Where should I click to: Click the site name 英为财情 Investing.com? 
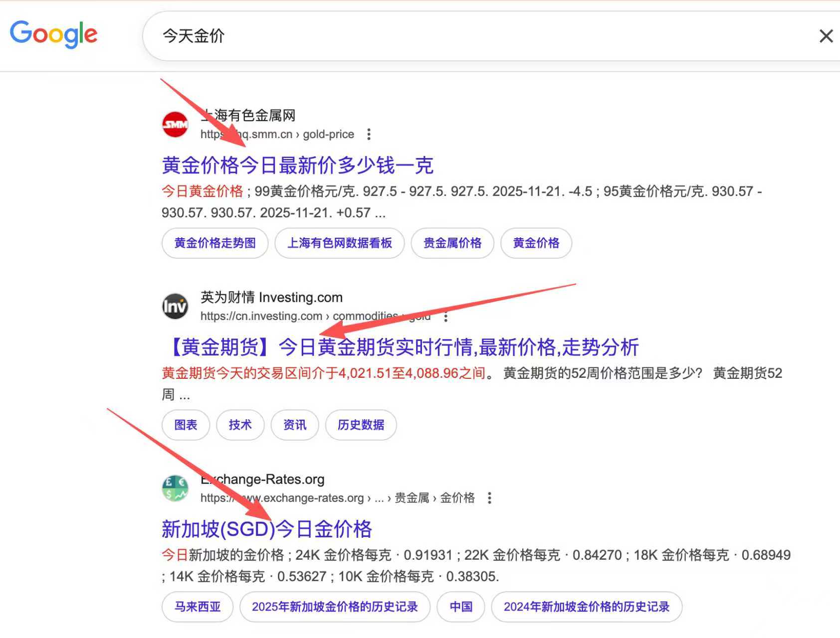point(271,298)
